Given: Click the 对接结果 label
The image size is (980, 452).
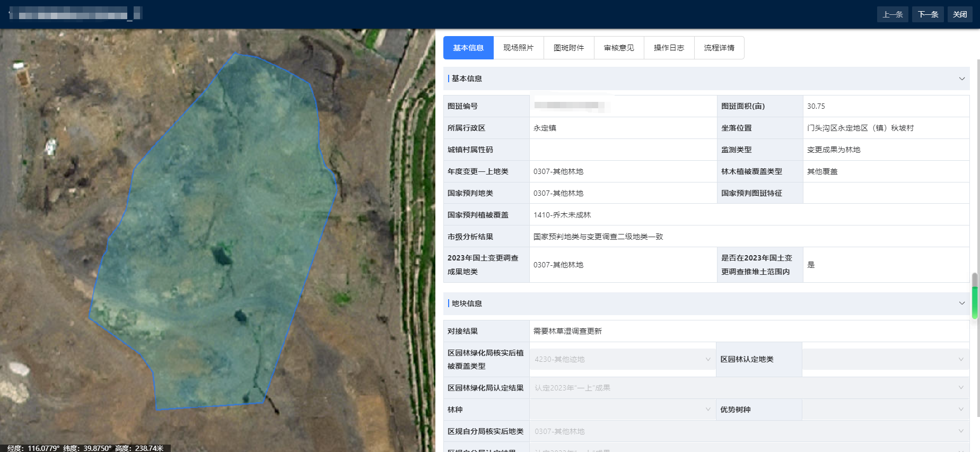Looking at the screenshot, I should coord(462,331).
